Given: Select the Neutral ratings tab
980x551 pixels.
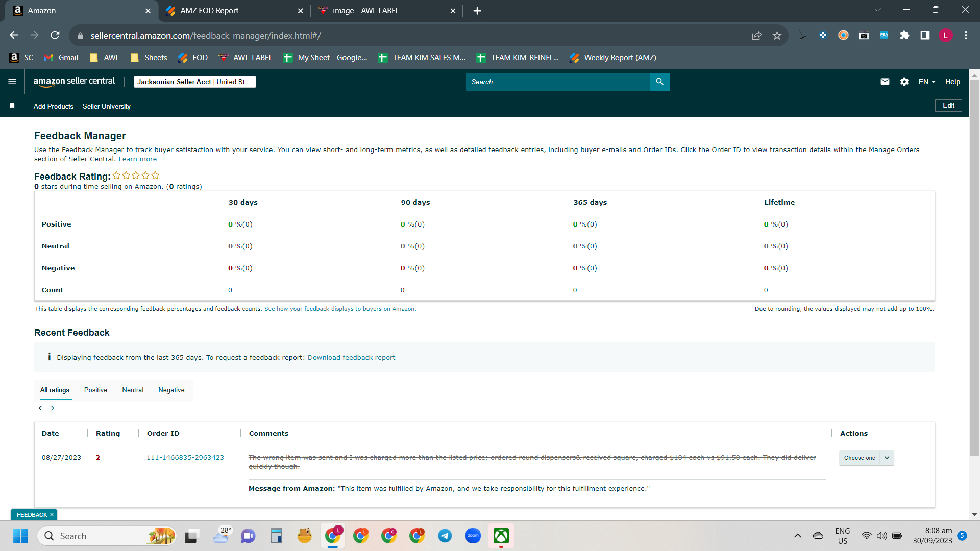Looking at the screenshot, I should [133, 390].
